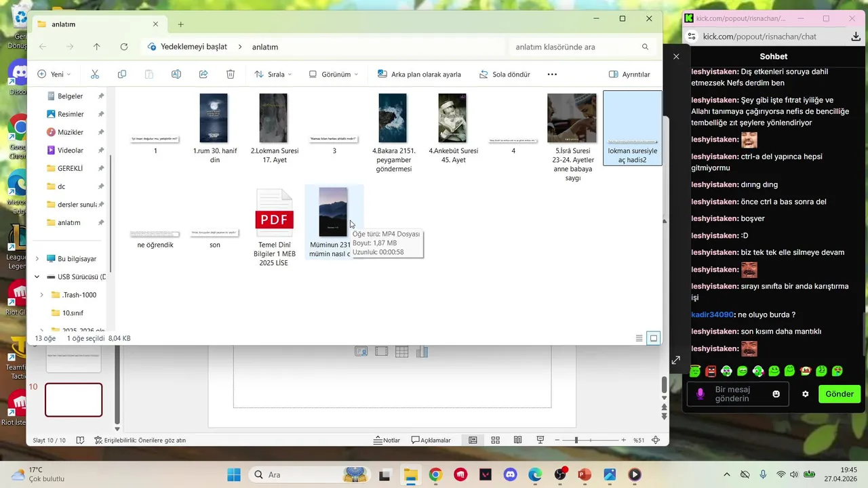Click Sola döndür rotate left button

(x=505, y=75)
